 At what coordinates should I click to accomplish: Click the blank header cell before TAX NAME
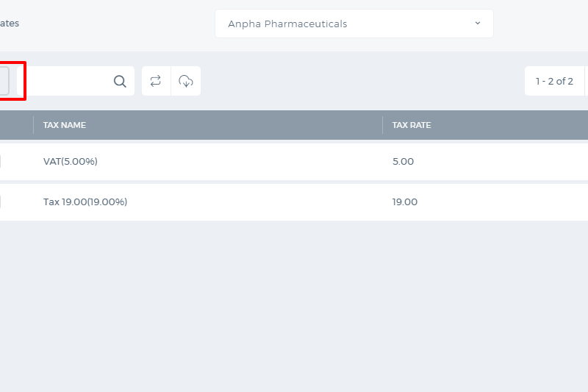tap(16, 125)
